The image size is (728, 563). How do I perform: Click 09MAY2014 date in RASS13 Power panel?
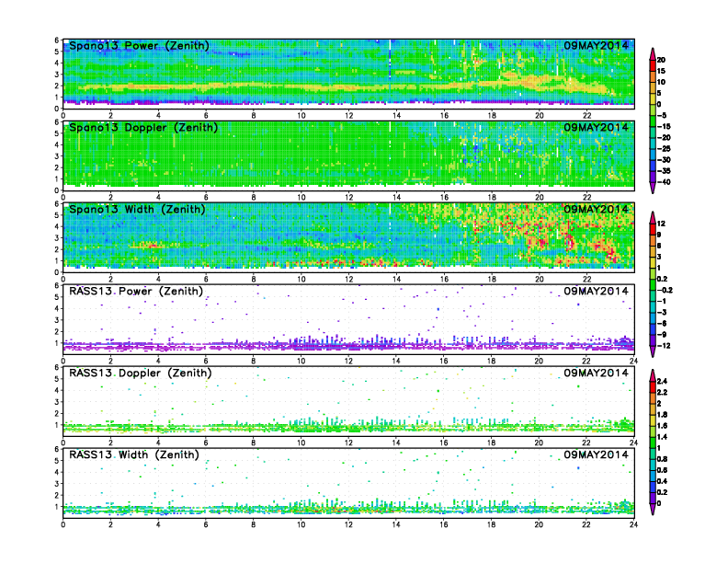[597, 291]
